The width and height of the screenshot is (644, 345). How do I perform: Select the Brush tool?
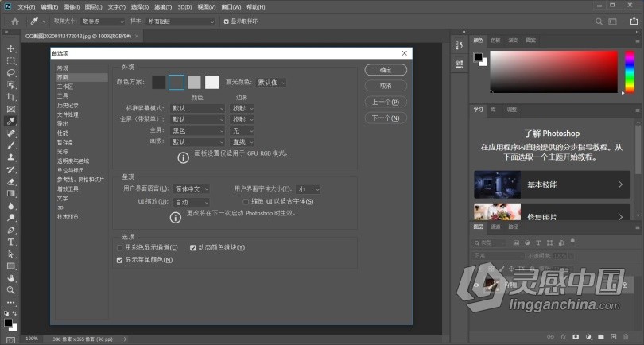coord(11,145)
